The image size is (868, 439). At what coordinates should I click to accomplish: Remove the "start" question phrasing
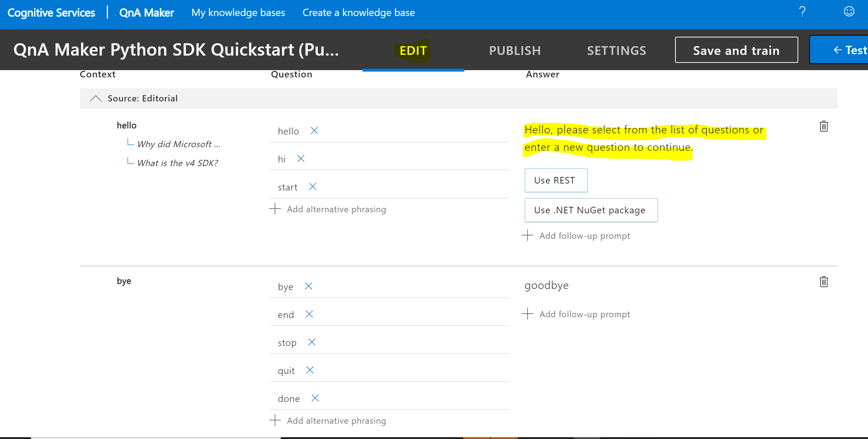point(312,186)
